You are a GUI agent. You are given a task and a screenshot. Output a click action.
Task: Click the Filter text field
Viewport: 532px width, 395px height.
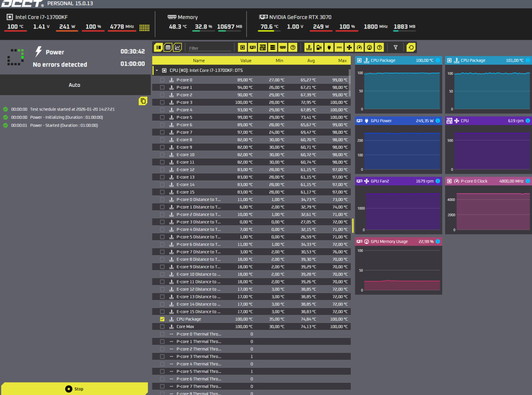(209, 48)
